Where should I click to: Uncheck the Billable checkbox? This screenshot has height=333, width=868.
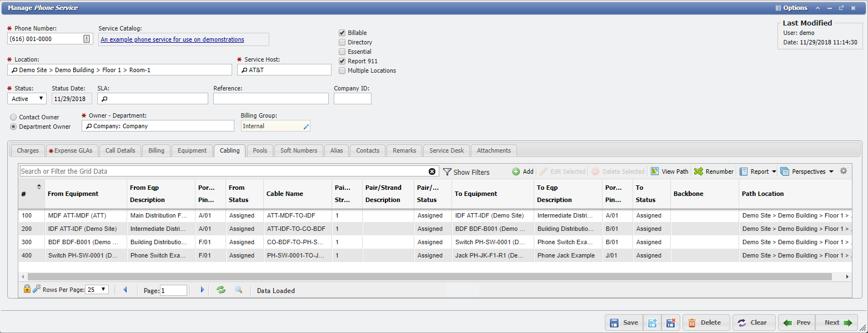point(342,33)
